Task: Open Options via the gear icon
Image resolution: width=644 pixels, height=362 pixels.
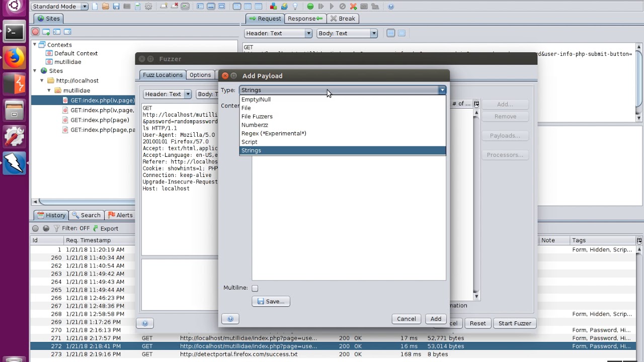Action: click(148, 7)
